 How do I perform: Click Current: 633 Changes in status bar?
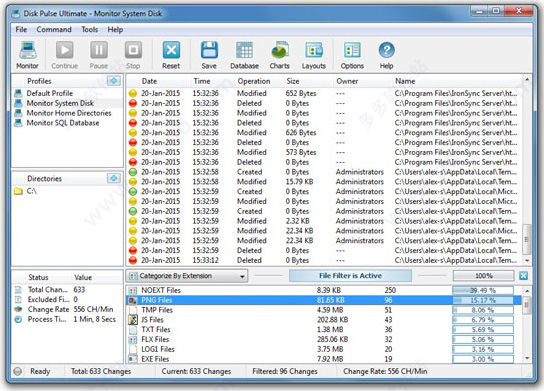coord(196,371)
